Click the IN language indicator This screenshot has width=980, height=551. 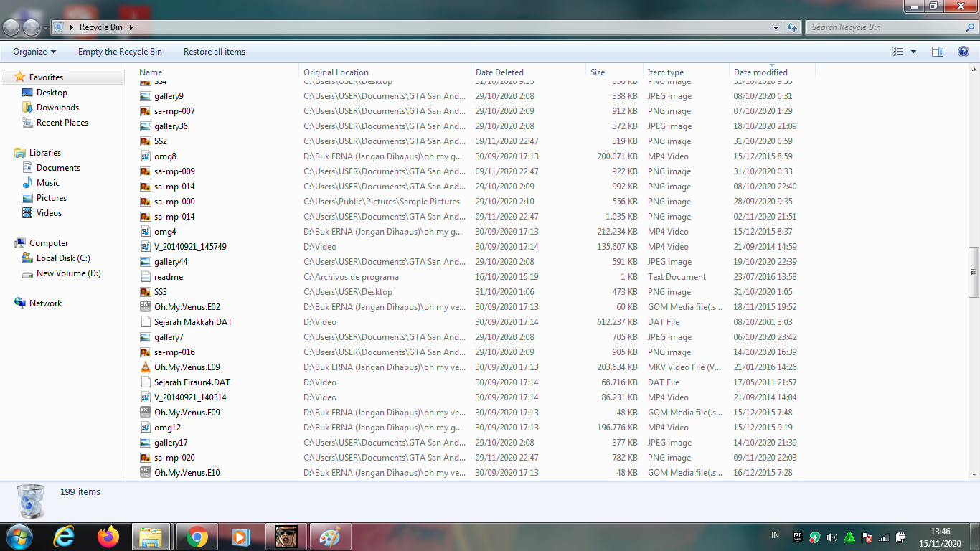(x=775, y=535)
